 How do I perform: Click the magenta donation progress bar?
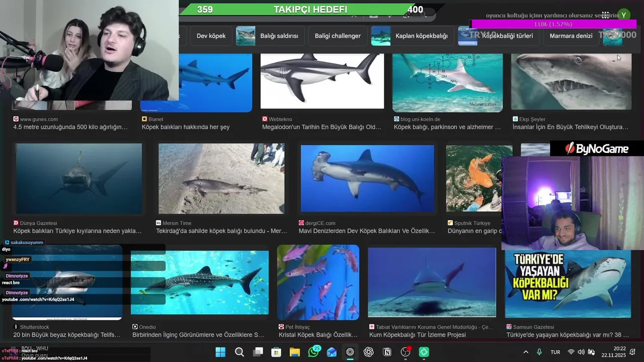553,24
